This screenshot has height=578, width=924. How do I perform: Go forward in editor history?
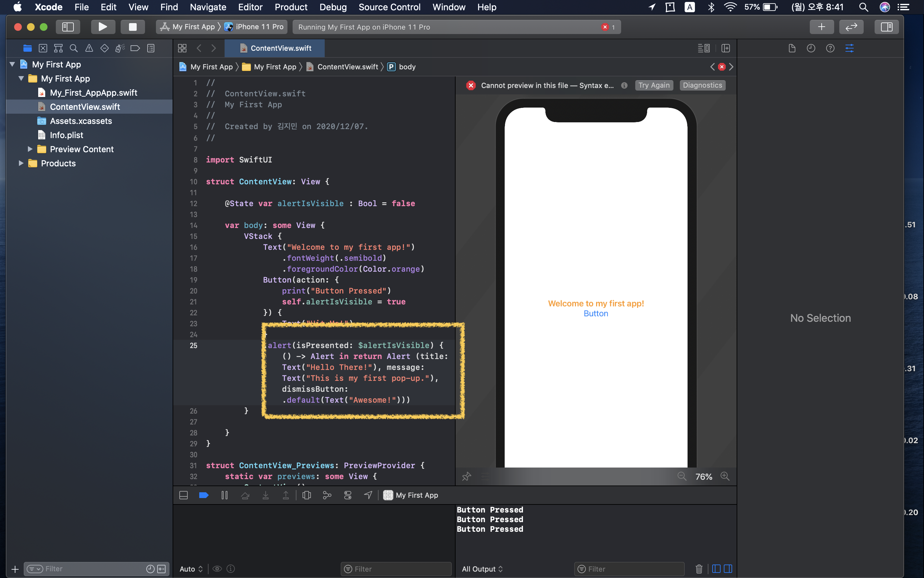213,48
